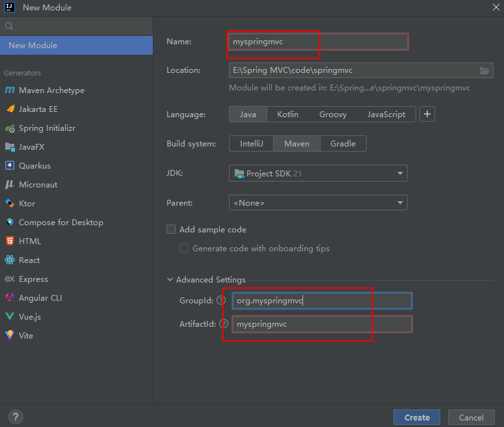Click the Angular CLI icon

[10, 297]
